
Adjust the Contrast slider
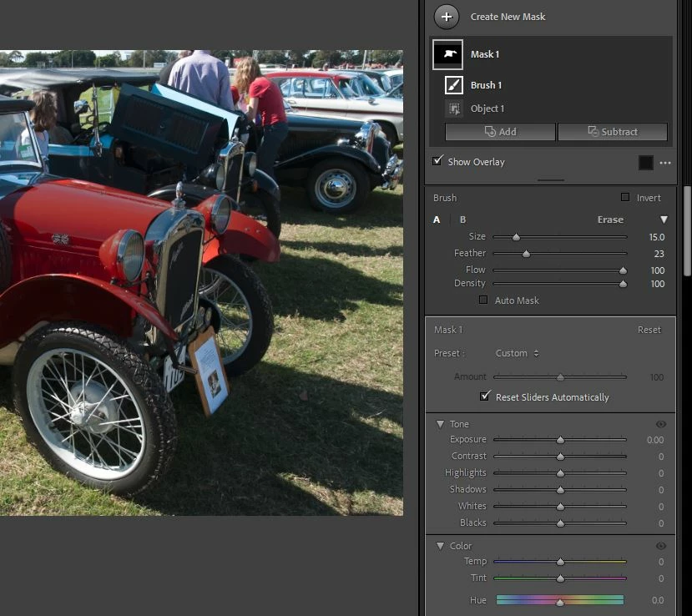coord(559,457)
